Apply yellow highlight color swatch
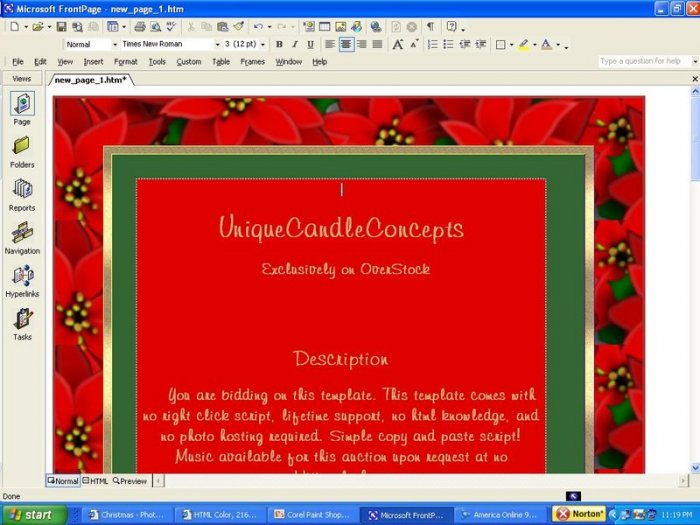Image resolution: width=700 pixels, height=525 pixels. click(524, 44)
